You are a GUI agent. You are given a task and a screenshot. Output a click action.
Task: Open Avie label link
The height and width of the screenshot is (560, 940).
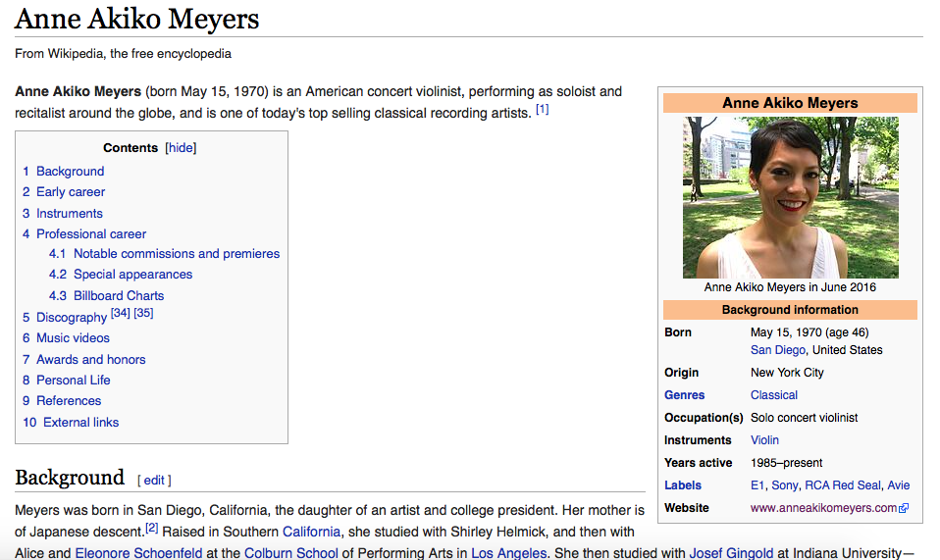[x=899, y=485]
